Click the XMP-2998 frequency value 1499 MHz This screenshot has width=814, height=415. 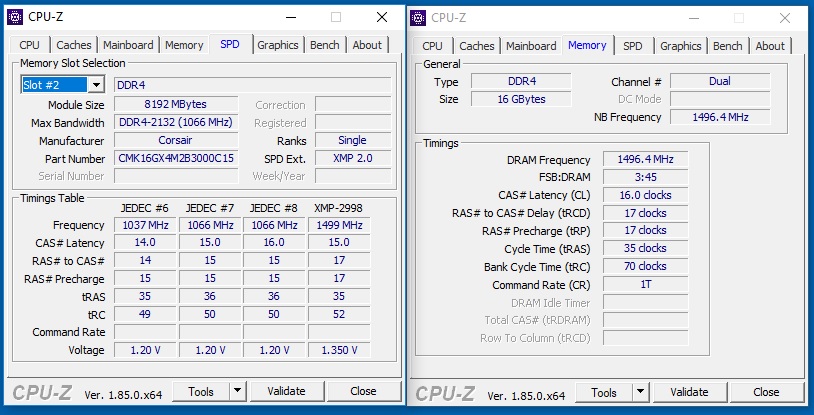[x=339, y=225]
